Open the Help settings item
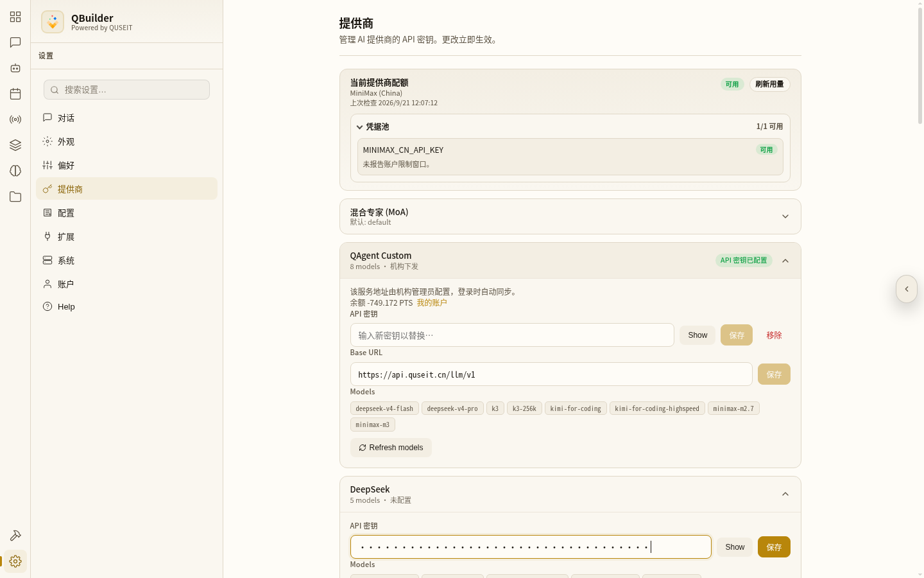 click(x=126, y=306)
